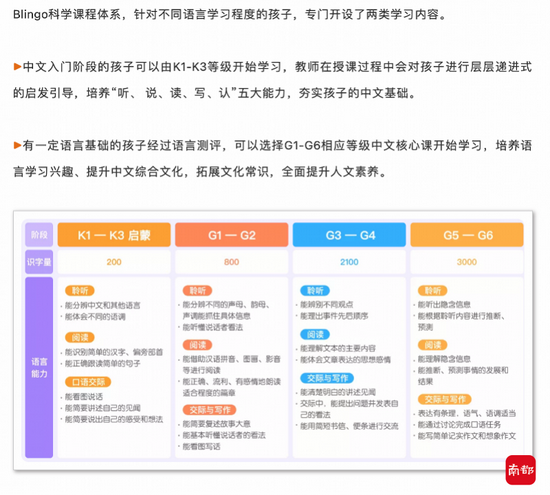The image size is (550, 495).
Task: Click the line '能听懂说话者看法'
Action: tap(213, 327)
